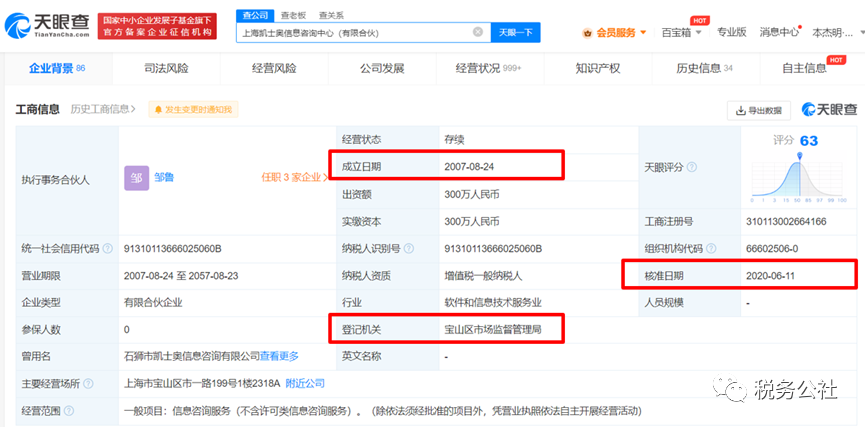The image size is (865, 427).
Task: Click help icon next to 统一社会信用代码
Action: (x=108, y=249)
